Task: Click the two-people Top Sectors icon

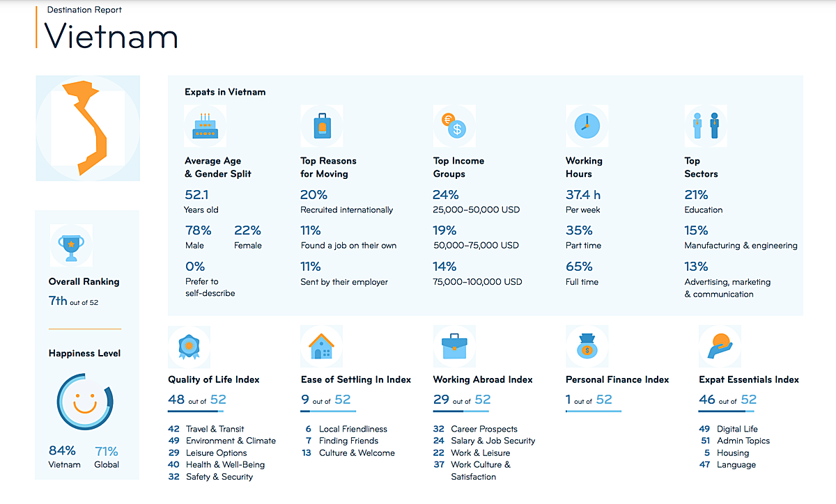Action: [x=705, y=127]
